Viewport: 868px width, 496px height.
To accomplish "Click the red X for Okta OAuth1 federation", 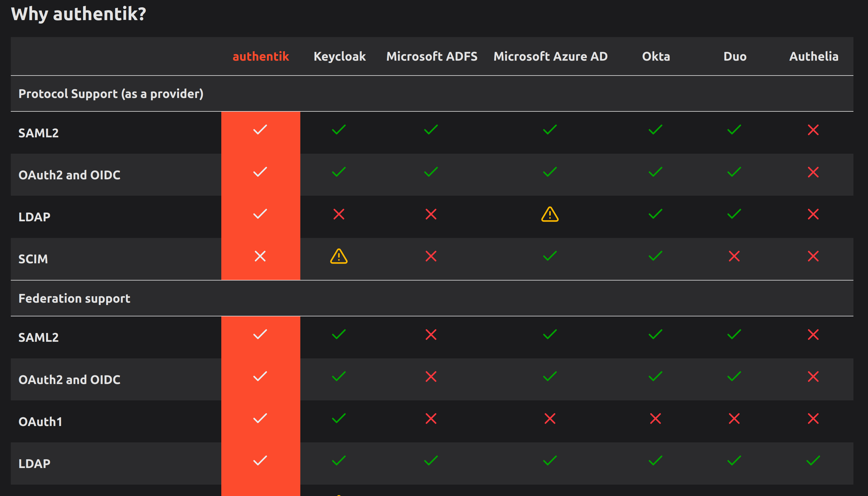I will pyautogui.click(x=655, y=418).
